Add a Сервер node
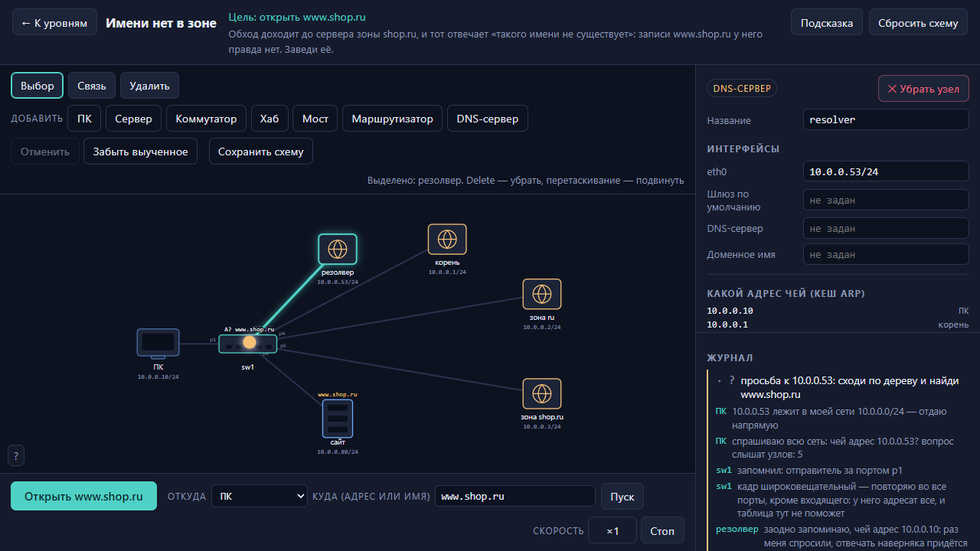Screen dimensions: 980x551 point(134,119)
